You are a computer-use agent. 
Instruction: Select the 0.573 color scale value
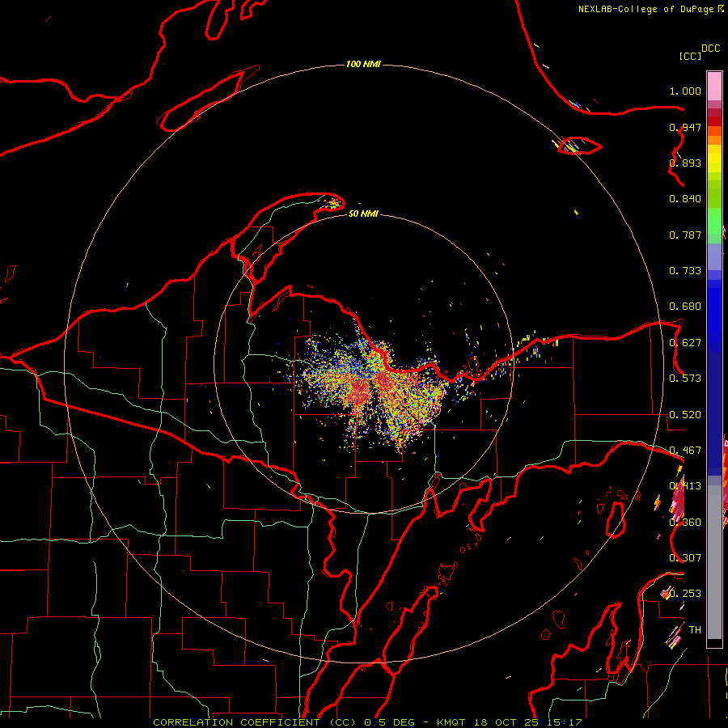685,379
